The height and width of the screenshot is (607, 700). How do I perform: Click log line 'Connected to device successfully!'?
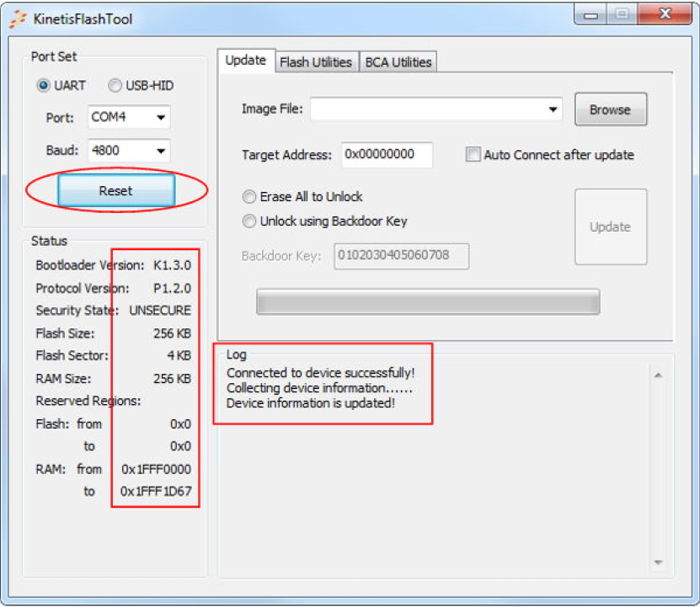pyautogui.click(x=321, y=373)
